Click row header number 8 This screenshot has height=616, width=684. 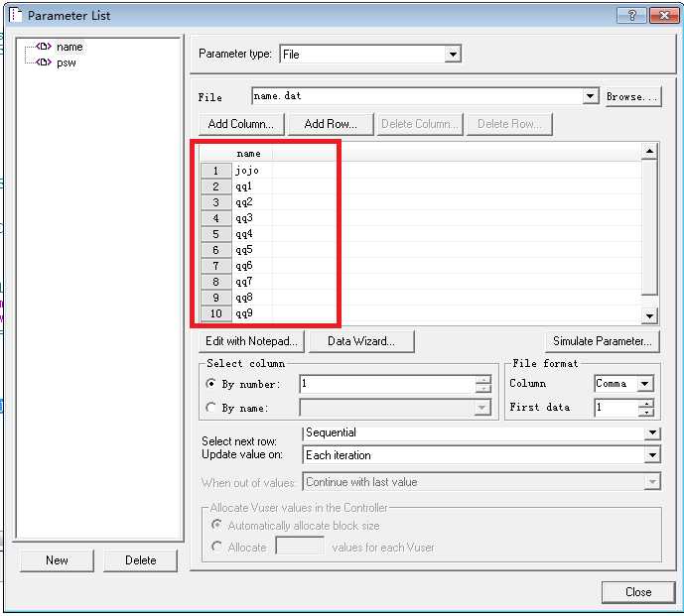tap(216, 282)
